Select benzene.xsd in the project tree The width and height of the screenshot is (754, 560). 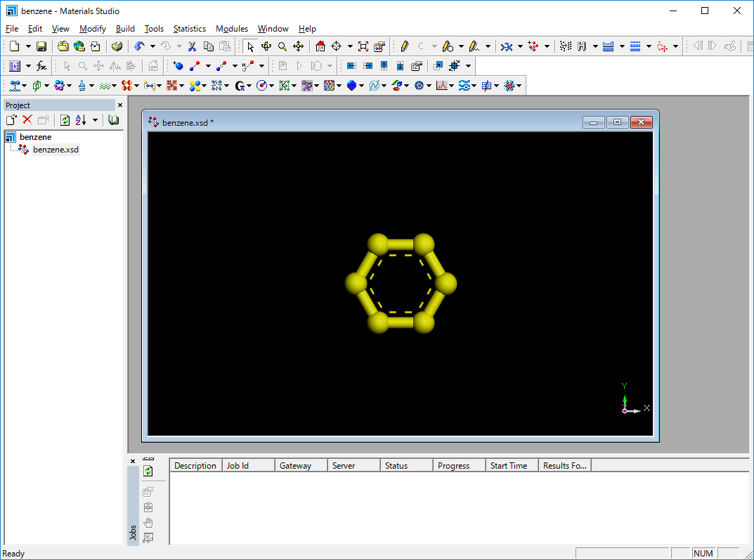(x=56, y=150)
